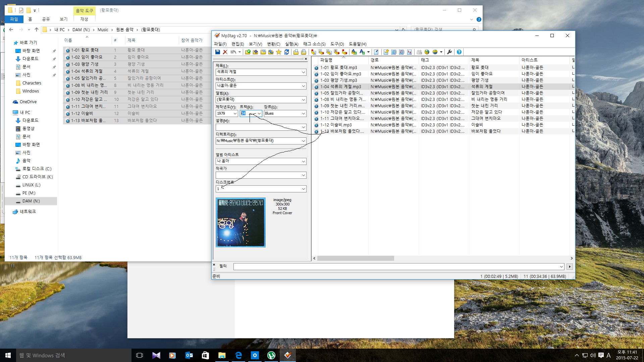
Task: Open the 도움말(H) menu in Mp3tag
Action: point(358,44)
